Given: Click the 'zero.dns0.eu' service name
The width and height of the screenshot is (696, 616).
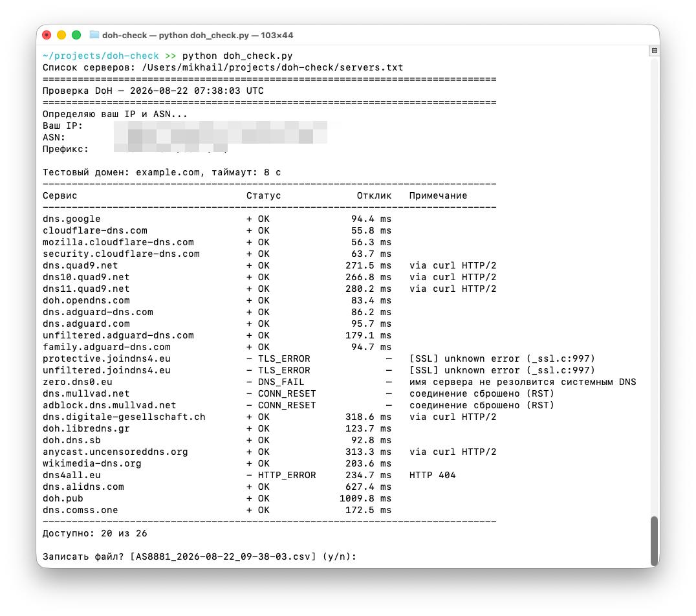Looking at the screenshot, I should 77,382.
